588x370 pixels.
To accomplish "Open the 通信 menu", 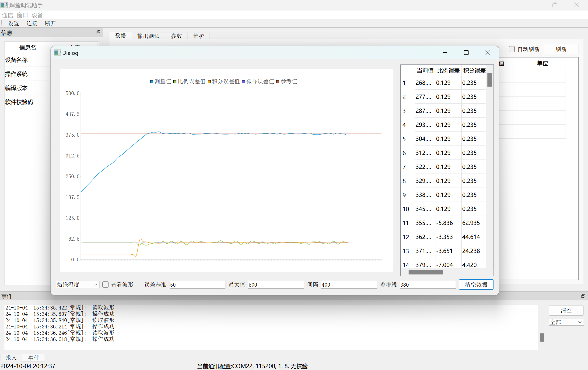I will tap(7, 15).
